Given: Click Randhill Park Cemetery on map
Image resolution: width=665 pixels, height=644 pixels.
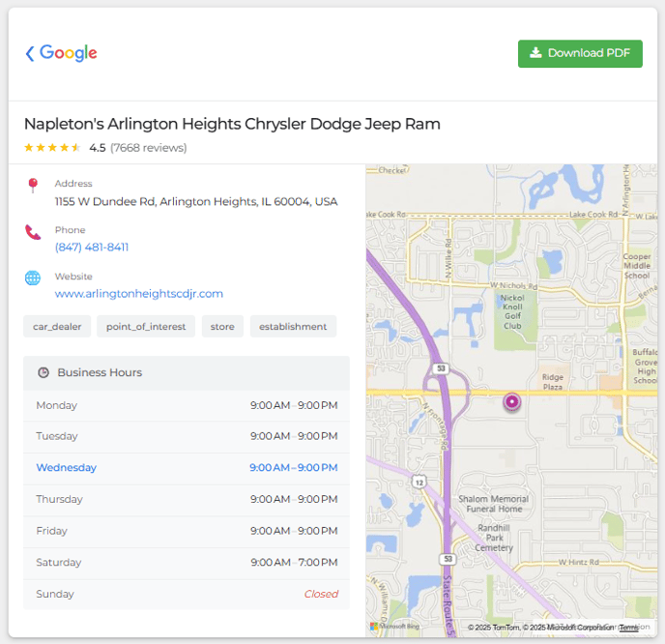Looking at the screenshot, I should [x=494, y=538].
